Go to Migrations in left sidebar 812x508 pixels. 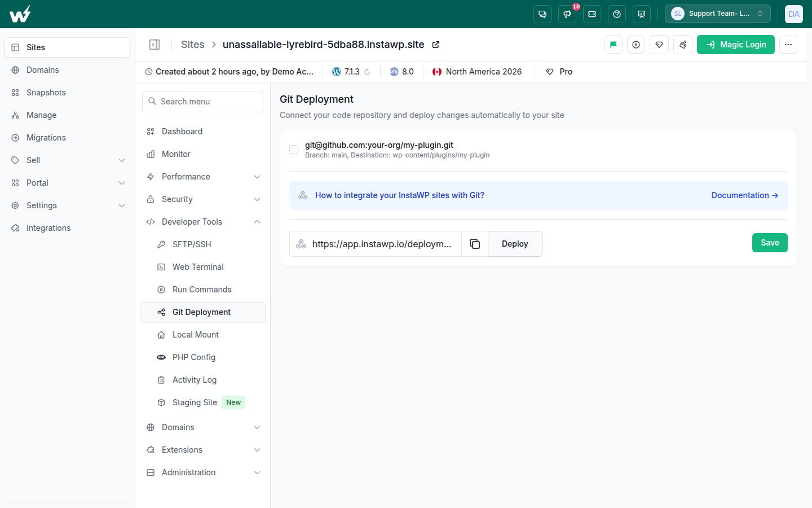[x=68, y=138]
